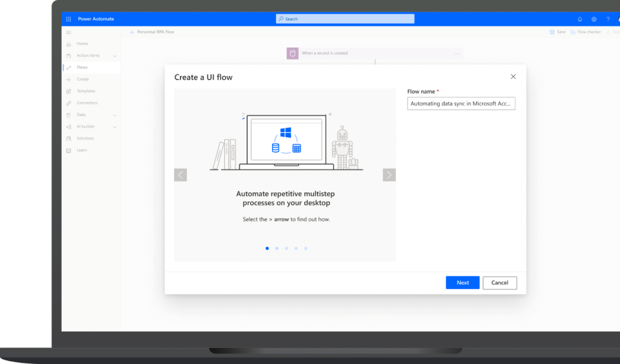Click the Data cylinder icon
The width and height of the screenshot is (620, 364).
click(x=68, y=115)
